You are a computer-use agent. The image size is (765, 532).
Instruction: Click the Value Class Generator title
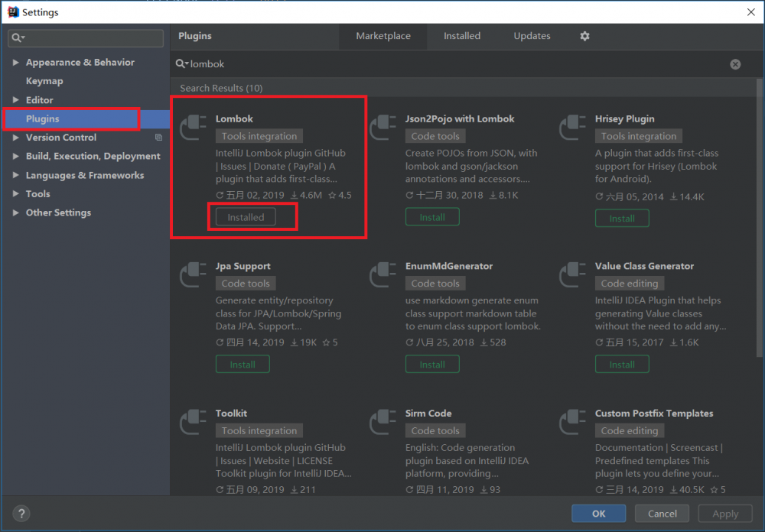[644, 266]
